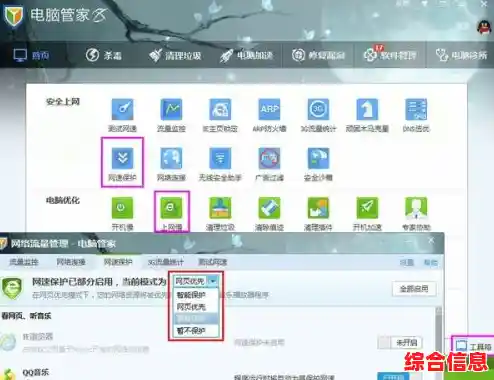Open the green 清理垃圾 broom tool icon
Screen dimensions: 494x380
220,213
